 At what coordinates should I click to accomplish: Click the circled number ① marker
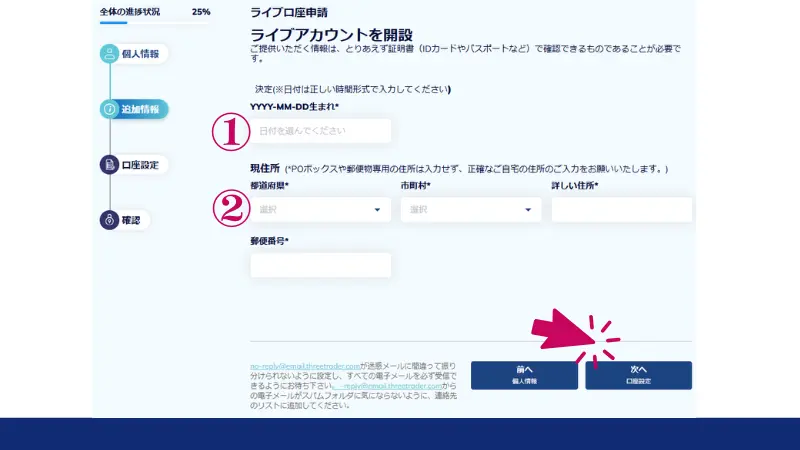pos(229,132)
